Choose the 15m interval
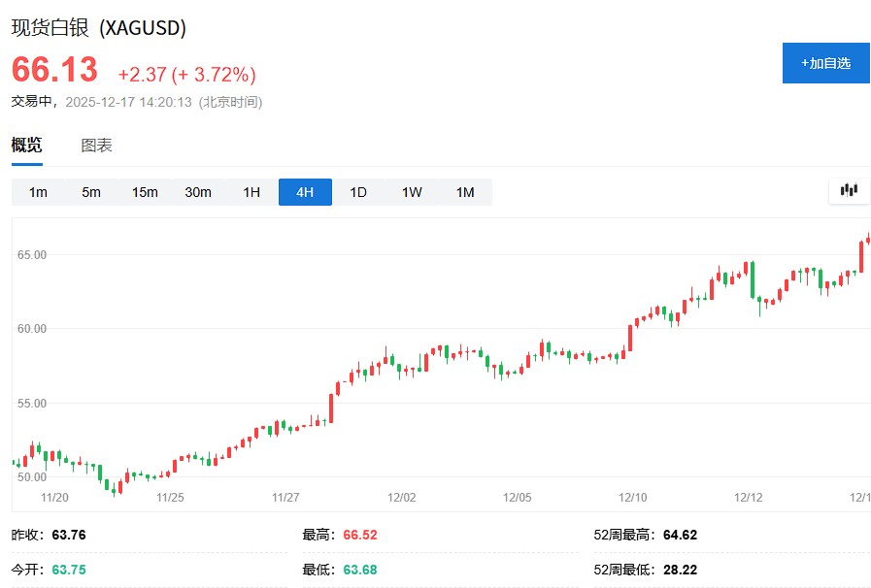The image size is (871, 588). point(145,192)
